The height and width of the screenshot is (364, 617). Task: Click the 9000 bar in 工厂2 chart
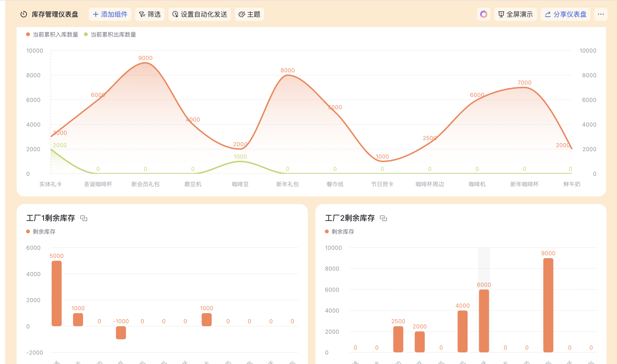pos(548,305)
